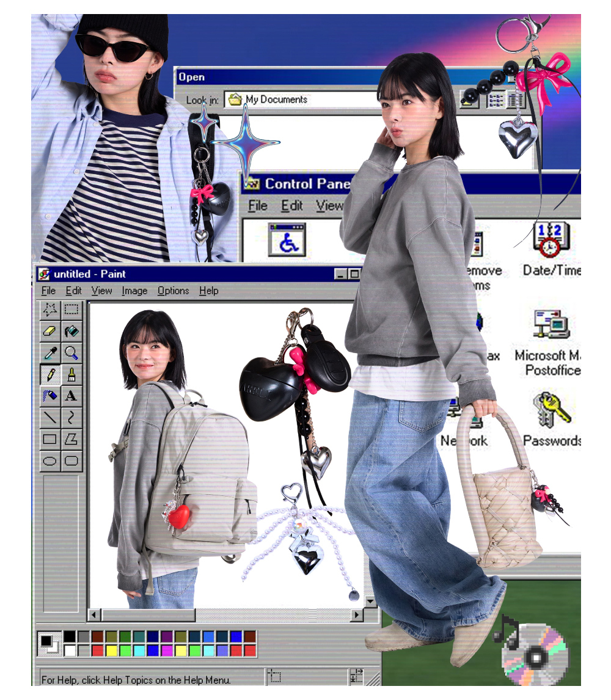Maximize the untitled - Paint window
This screenshot has width=611, height=700.
tap(354, 274)
